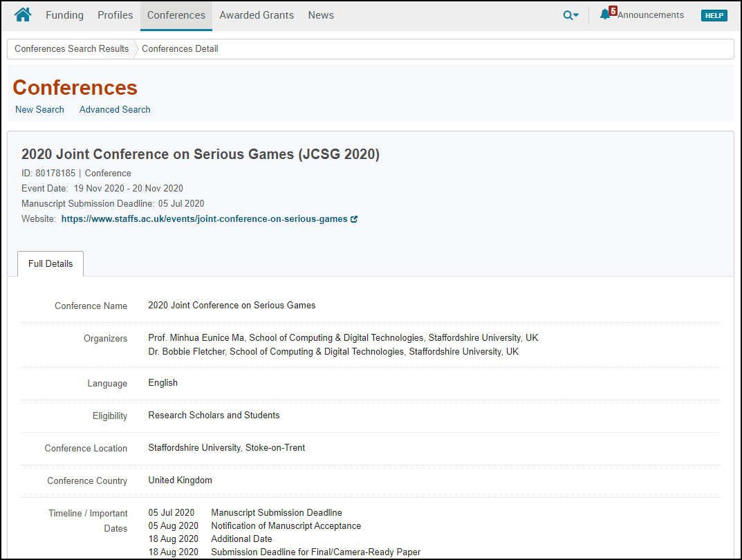Select the Conferences navigation tab

[176, 15]
